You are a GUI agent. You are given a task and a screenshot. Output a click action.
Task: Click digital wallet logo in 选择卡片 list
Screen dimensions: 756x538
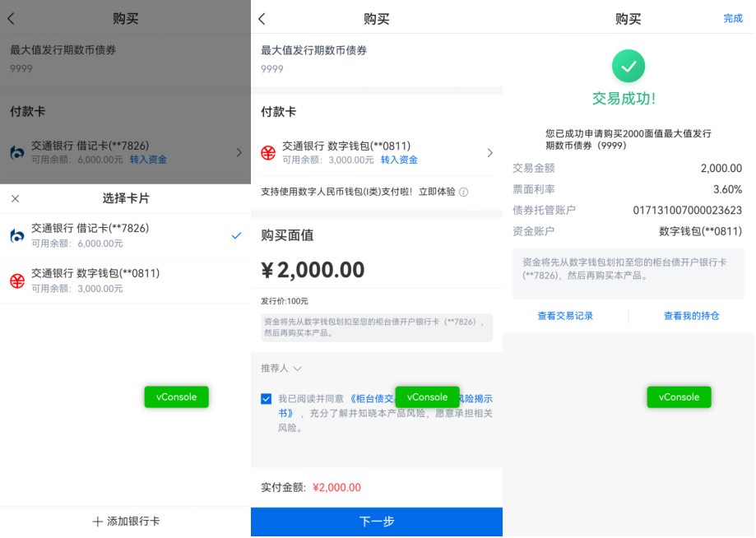(x=17, y=281)
